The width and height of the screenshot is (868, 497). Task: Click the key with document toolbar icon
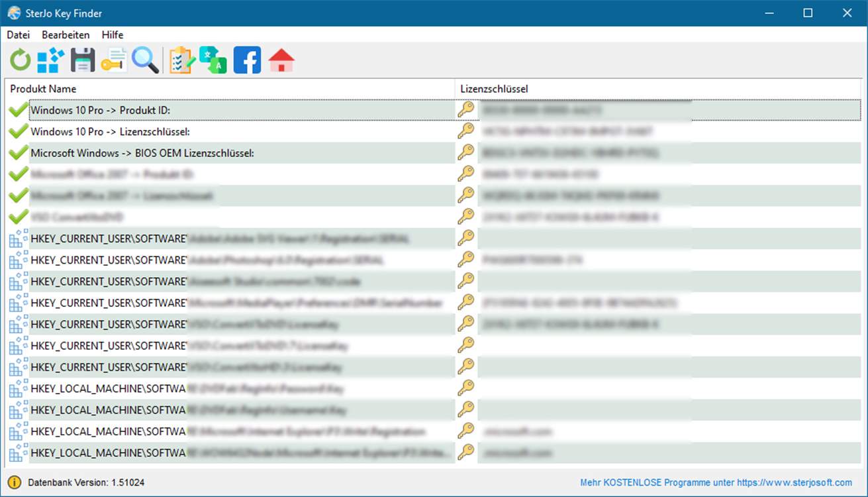[x=114, y=60]
